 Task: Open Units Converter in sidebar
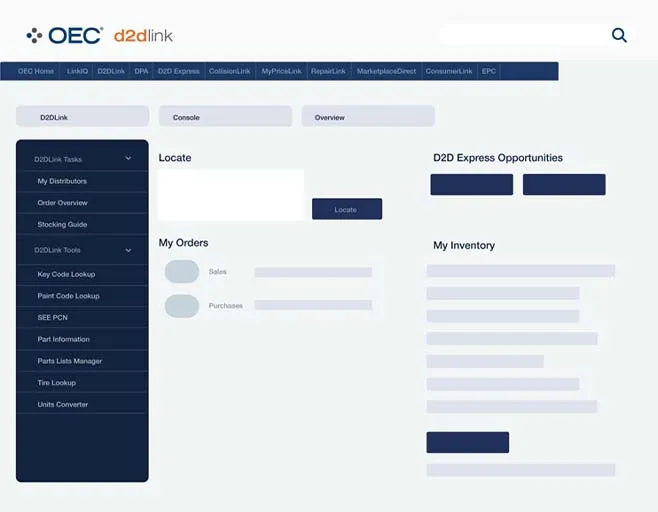tap(82, 405)
